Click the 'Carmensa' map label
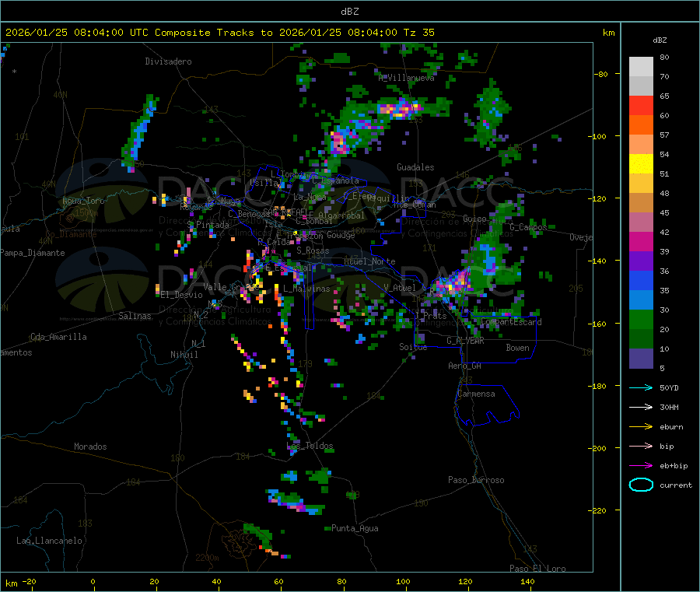The image size is (700, 592). 476,394
